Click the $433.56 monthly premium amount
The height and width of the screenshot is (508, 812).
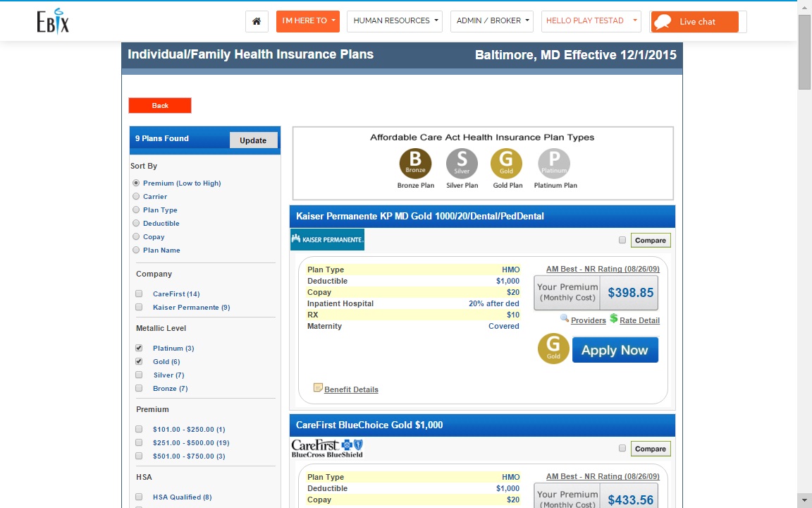point(630,500)
